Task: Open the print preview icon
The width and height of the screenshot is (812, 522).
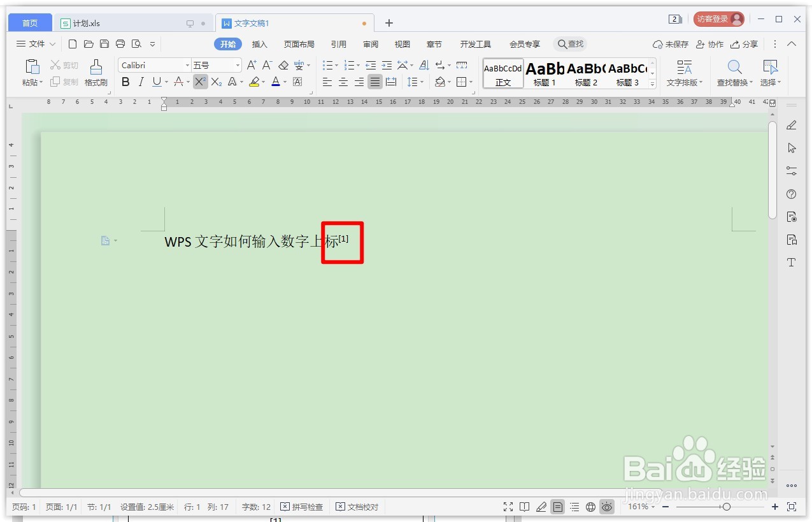Action: [x=136, y=44]
